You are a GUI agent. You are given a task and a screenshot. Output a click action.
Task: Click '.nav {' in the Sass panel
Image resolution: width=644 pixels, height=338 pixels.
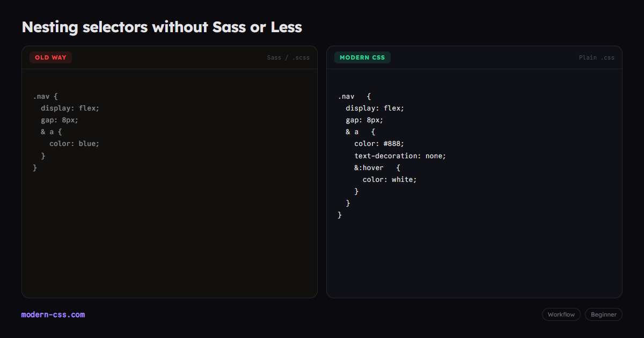(x=45, y=97)
